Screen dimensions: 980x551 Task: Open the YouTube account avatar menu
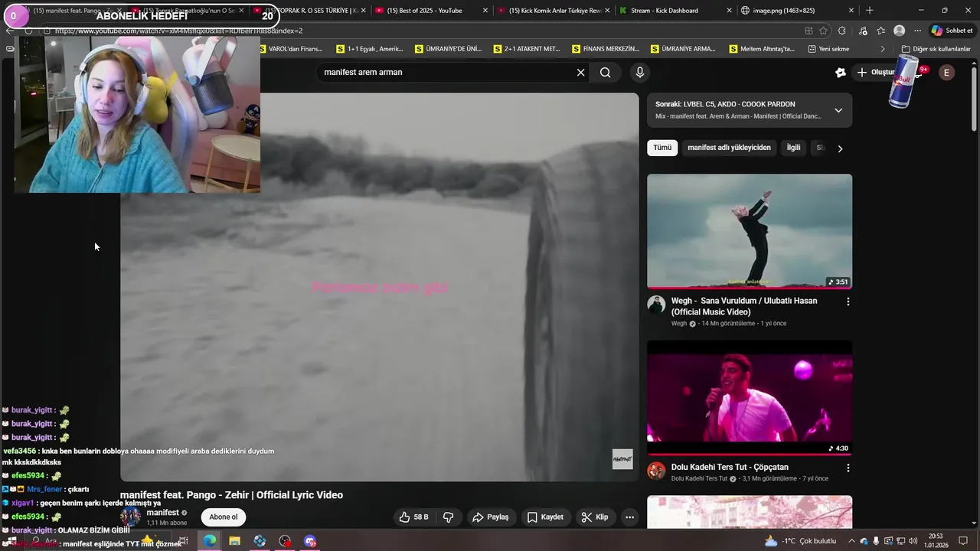pyautogui.click(x=946, y=73)
